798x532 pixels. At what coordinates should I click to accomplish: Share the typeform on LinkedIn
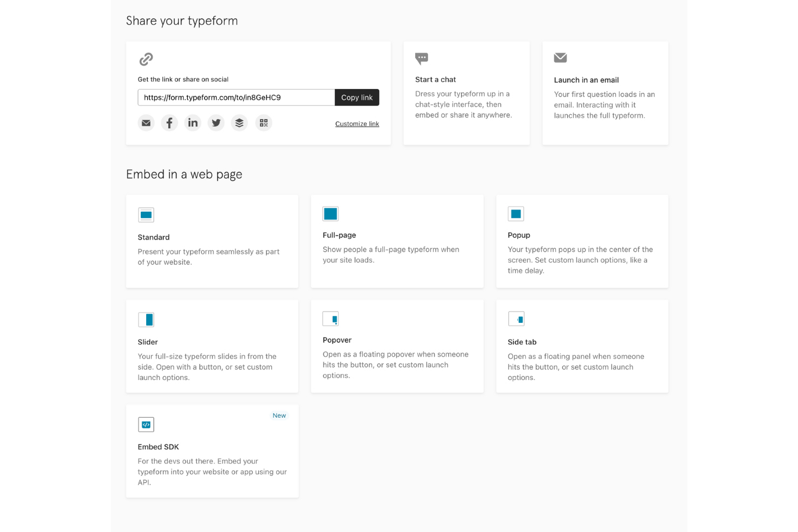coord(192,122)
